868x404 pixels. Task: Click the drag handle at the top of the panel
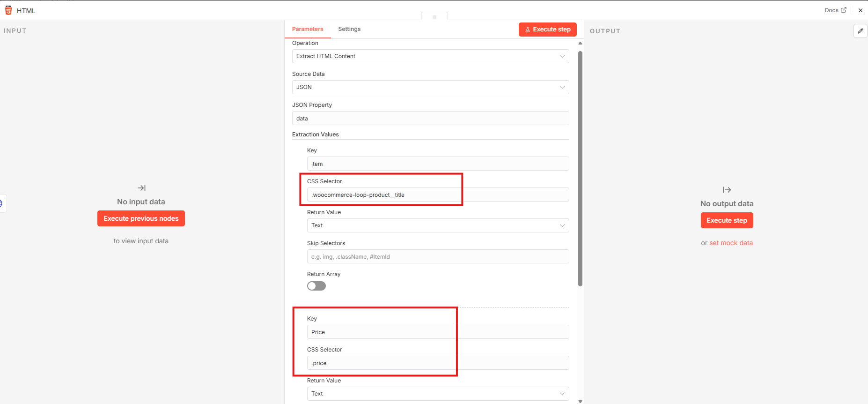pyautogui.click(x=434, y=17)
